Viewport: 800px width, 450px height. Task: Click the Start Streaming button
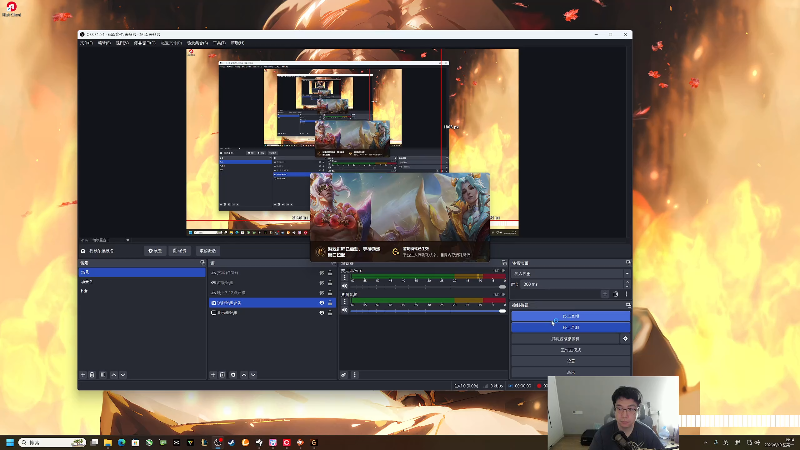click(570, 316)
